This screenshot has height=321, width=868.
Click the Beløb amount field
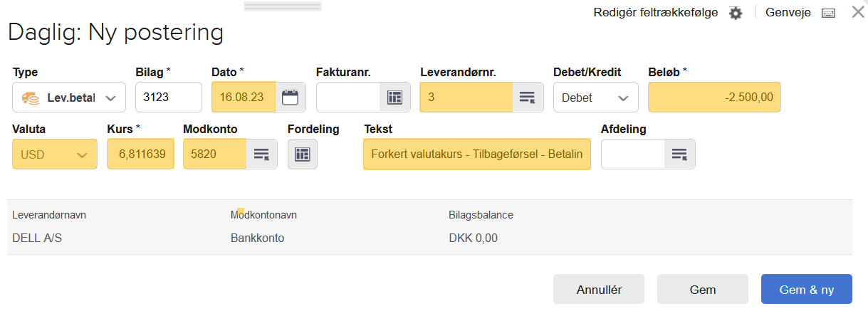click(714, 98)
